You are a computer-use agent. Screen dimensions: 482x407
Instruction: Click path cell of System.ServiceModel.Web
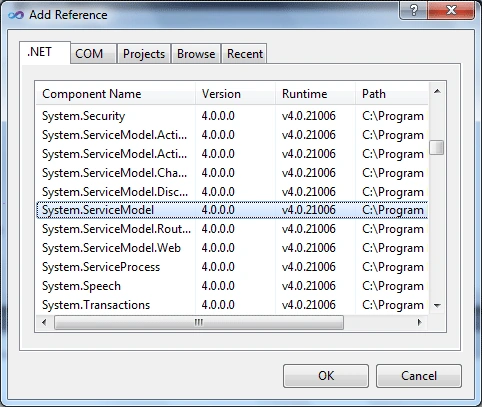pyautogui.click(x=393, y=248)
